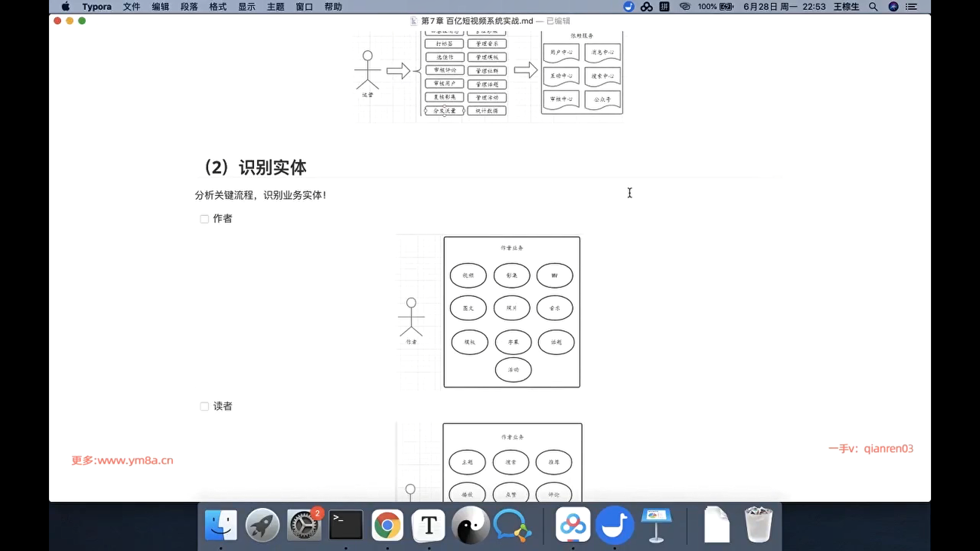Open Keynote from the dock
The width and height of the screenshot is (980, 551).
point(656,525)
